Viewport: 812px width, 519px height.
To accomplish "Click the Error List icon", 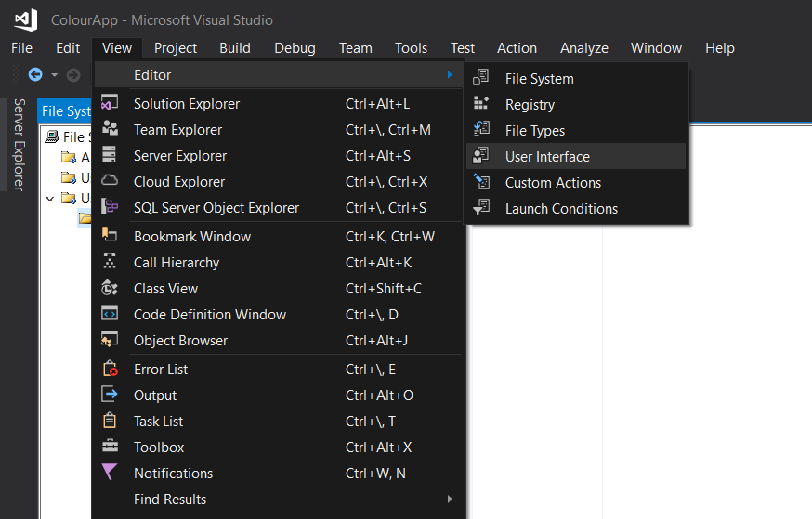I will point(110,369).
